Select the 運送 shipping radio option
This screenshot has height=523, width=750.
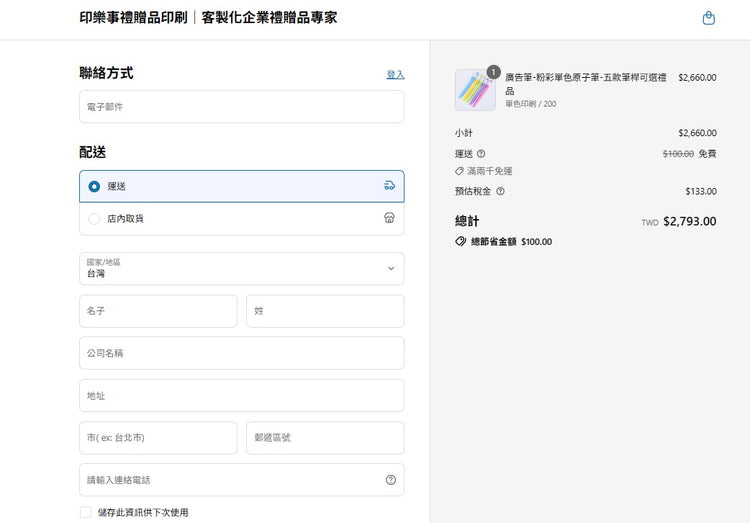(94, 186)
